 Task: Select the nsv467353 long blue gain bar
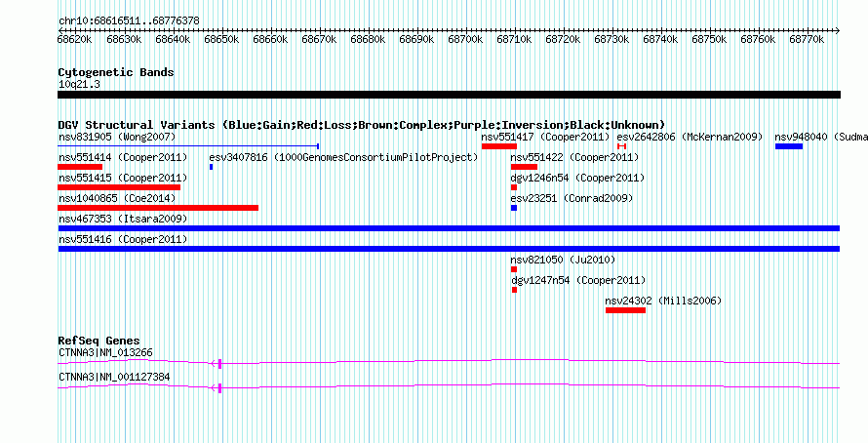click(449, 228)
